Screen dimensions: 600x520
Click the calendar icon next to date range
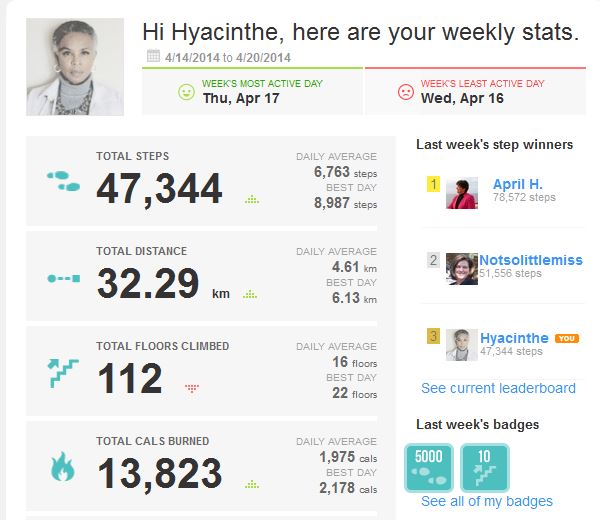153,57
